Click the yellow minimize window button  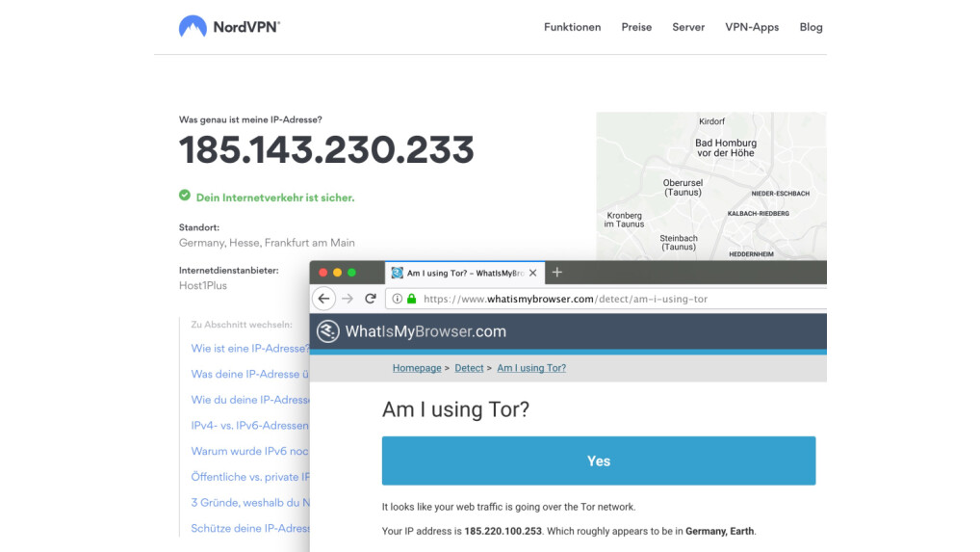pos(338,273)
